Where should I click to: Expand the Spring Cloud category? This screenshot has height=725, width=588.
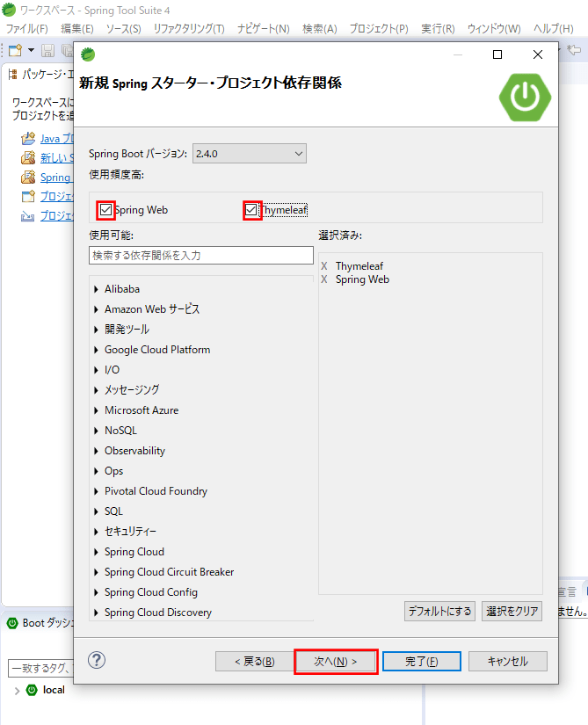tap(96, 552)
